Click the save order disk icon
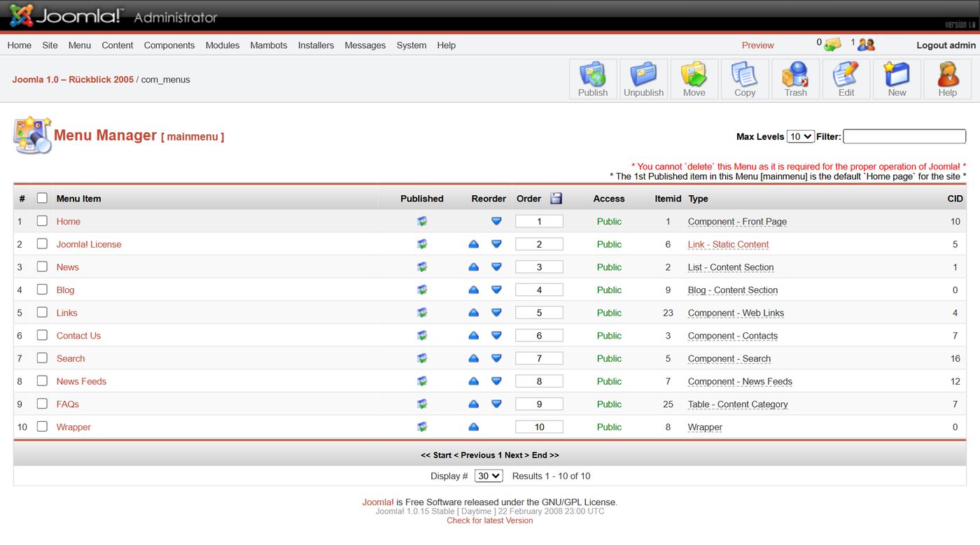Screen dimensions: 980x545 [556, 198]
